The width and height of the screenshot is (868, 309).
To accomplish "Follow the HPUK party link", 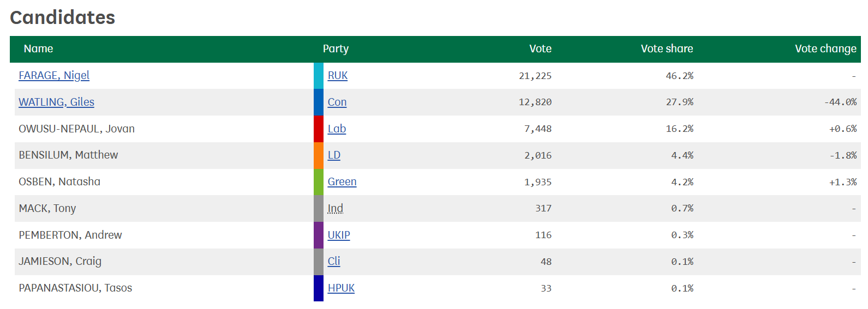I will (x=341, y=288).
